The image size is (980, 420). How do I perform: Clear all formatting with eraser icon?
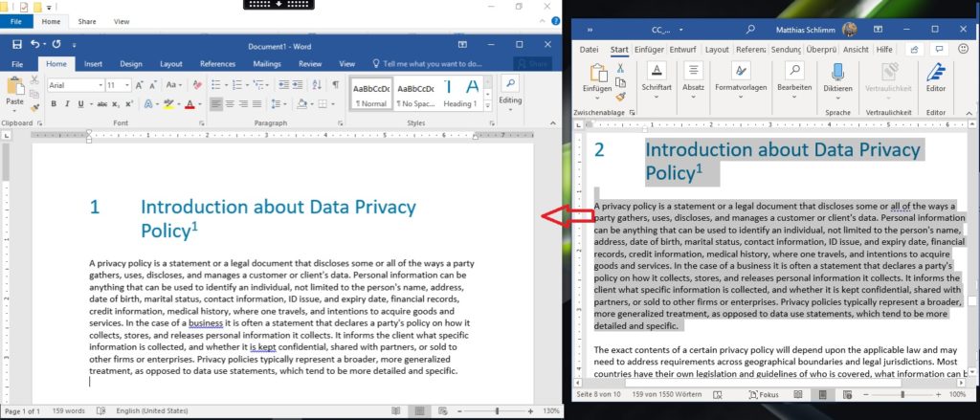click(197, 85)
